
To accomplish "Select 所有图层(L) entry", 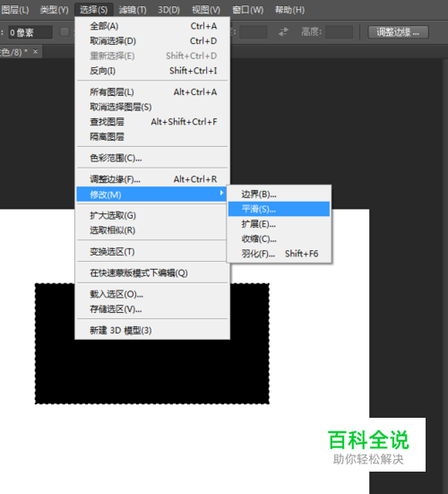I will (152, 92).
